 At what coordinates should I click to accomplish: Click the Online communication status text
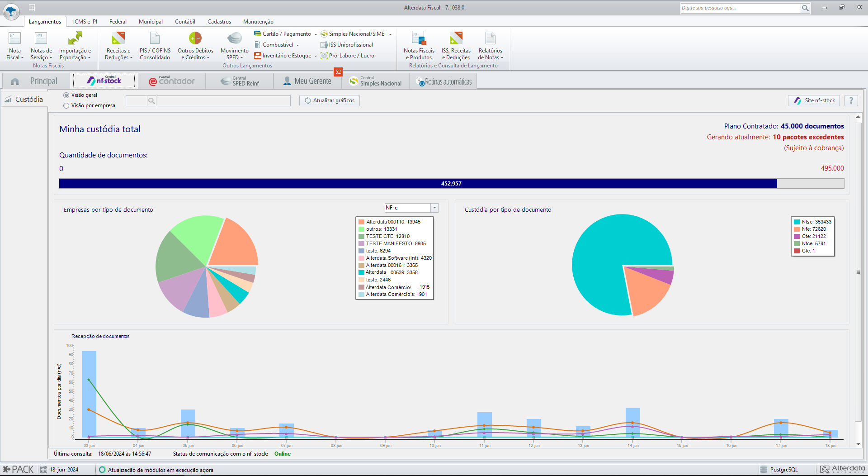283,454
